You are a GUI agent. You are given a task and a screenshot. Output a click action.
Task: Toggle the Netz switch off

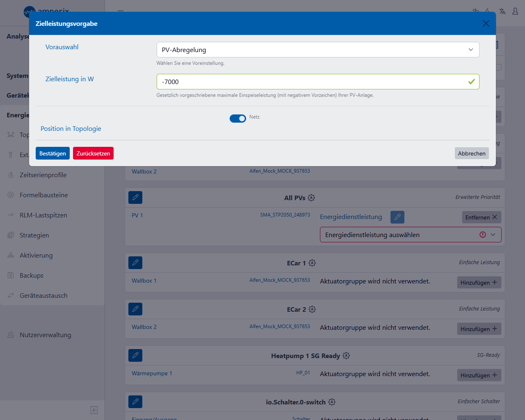tap(238, 119)
